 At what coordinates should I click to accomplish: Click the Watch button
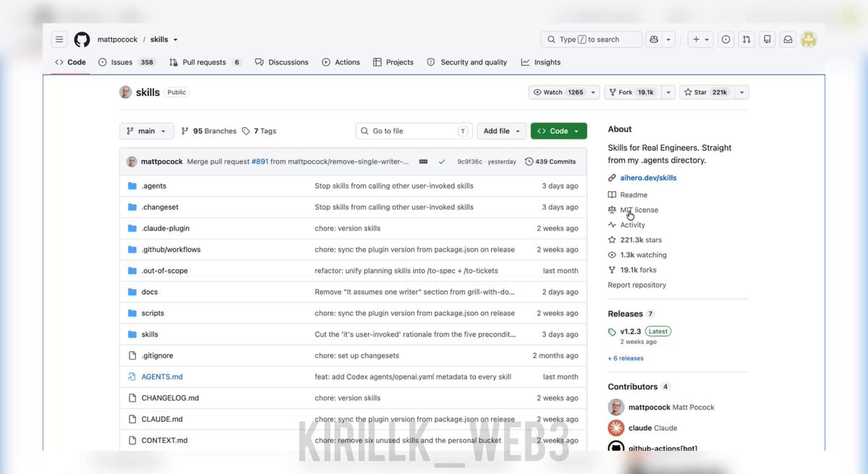tap(558, 93)
